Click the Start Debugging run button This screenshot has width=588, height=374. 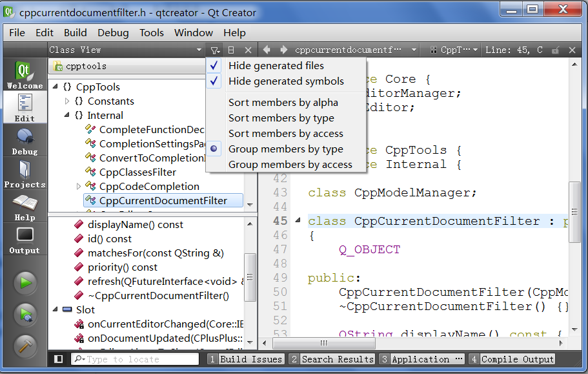(26, 315)
